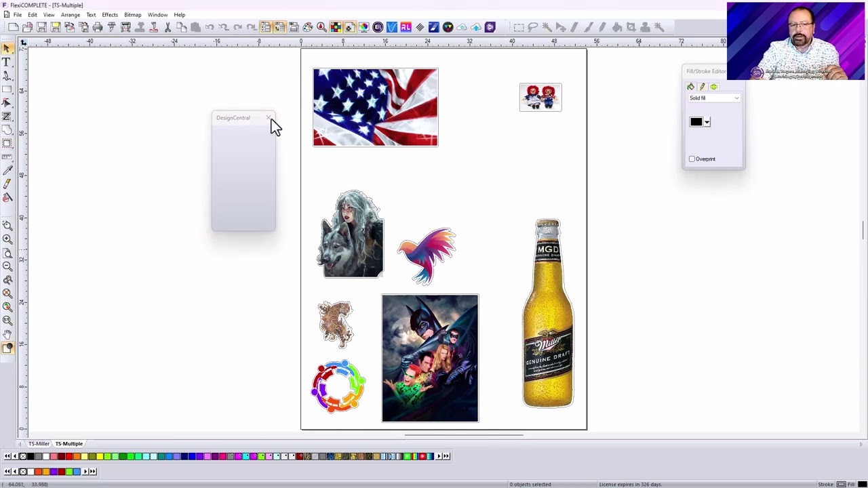Image resolution: width=868 pixels, height=488 pixels.
Task: Select the rag dolls image on canvas
Action: click(x=540, y=98)
